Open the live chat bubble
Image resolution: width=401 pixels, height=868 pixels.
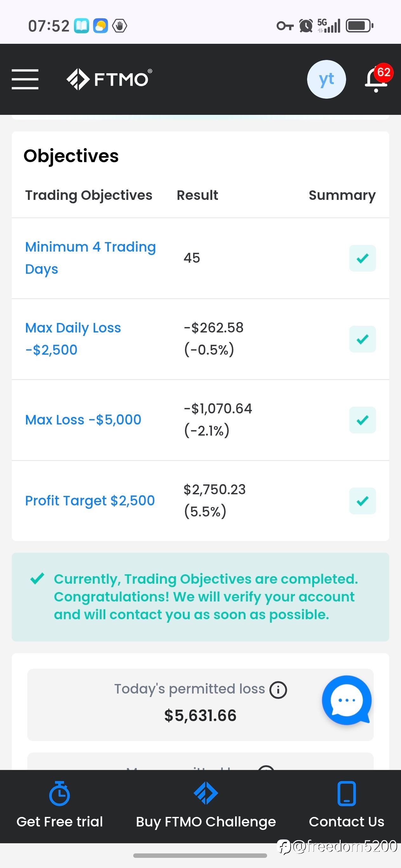[x=346, y=700]
